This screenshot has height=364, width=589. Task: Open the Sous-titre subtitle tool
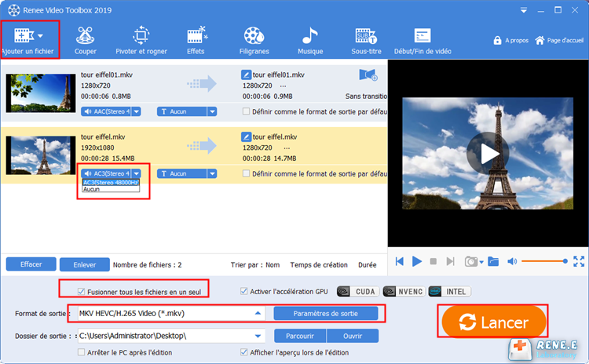366,41
